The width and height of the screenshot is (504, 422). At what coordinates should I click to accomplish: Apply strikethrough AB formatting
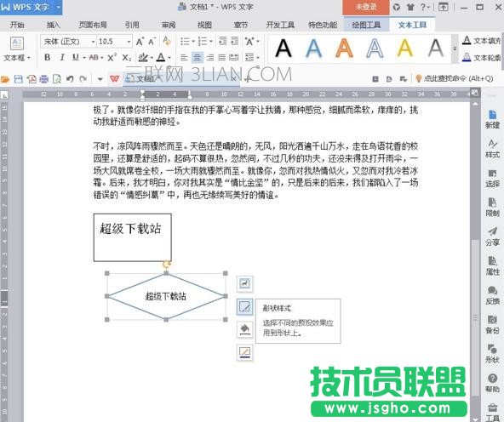(94, 58)
